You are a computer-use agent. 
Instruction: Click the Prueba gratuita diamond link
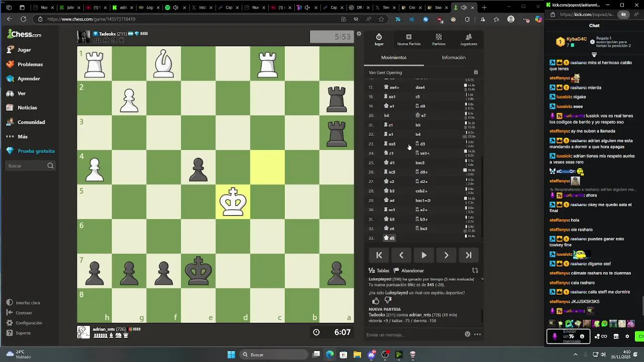[x=31, y=151]
